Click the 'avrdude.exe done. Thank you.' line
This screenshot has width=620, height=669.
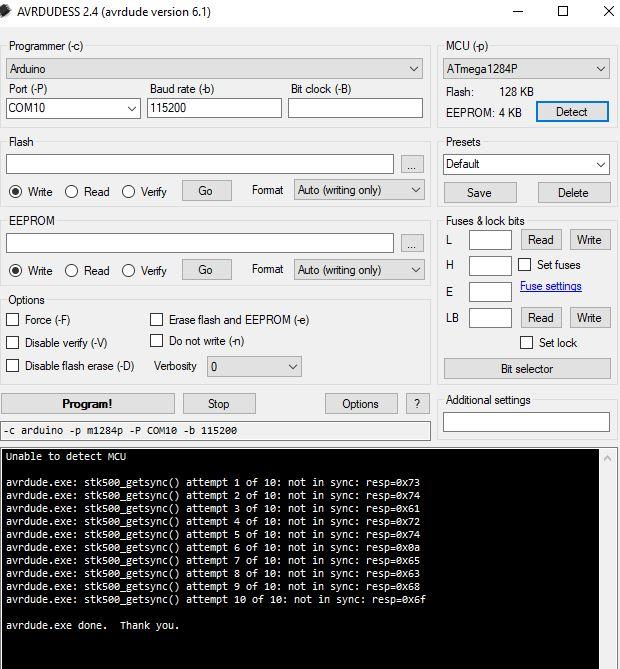tap(92, 625)
